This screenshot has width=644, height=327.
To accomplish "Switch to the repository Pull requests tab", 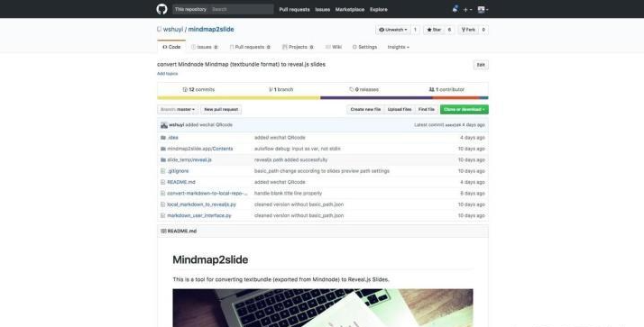I will point(250,47).
